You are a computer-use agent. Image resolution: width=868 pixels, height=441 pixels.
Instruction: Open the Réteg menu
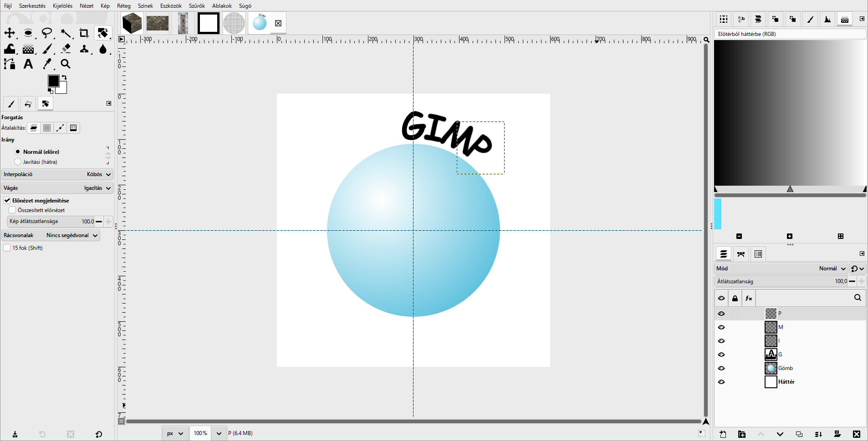124,6
